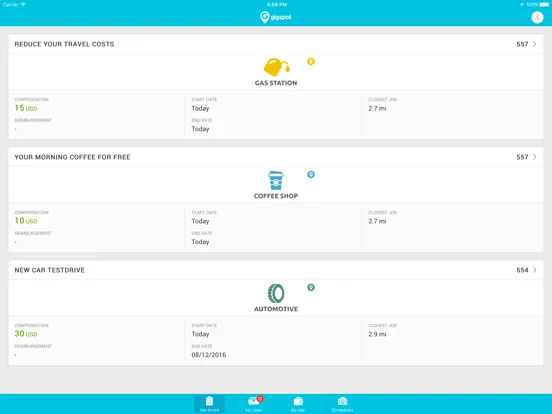Tap the green location pin beside Automotive
The width and height of the screenshot is (552, 414).
311,287
